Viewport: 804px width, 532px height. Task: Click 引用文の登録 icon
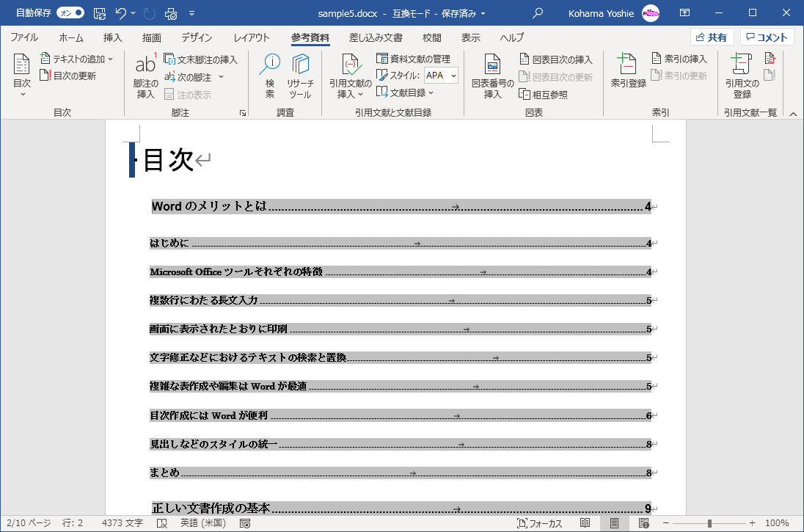742,76
